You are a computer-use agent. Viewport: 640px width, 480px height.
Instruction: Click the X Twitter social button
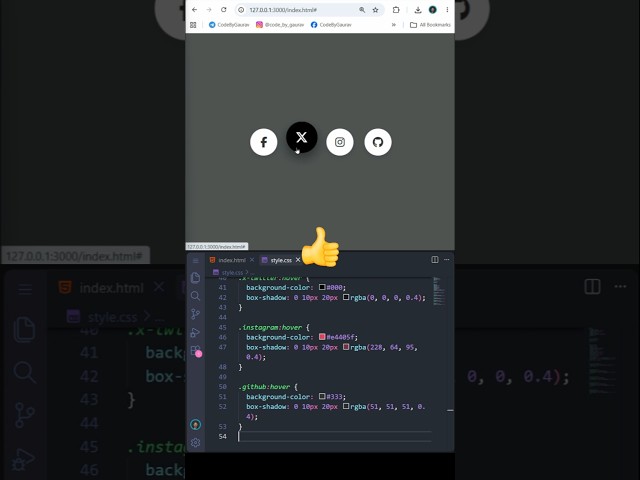[302, 137]
